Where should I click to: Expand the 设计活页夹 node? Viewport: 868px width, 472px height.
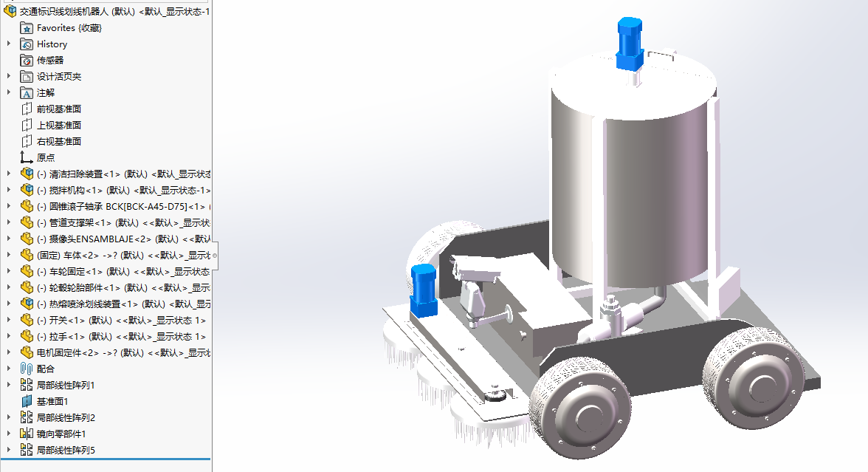point(8,76)
